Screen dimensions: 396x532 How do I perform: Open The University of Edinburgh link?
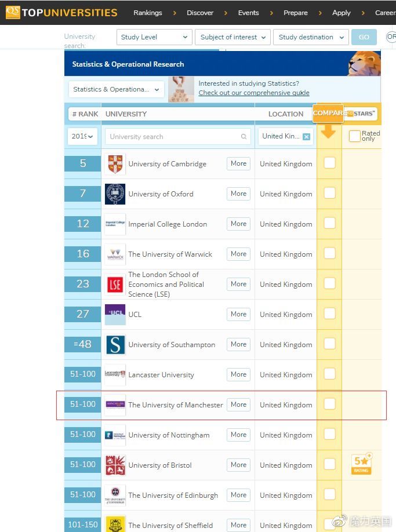[x=173, y=495]
